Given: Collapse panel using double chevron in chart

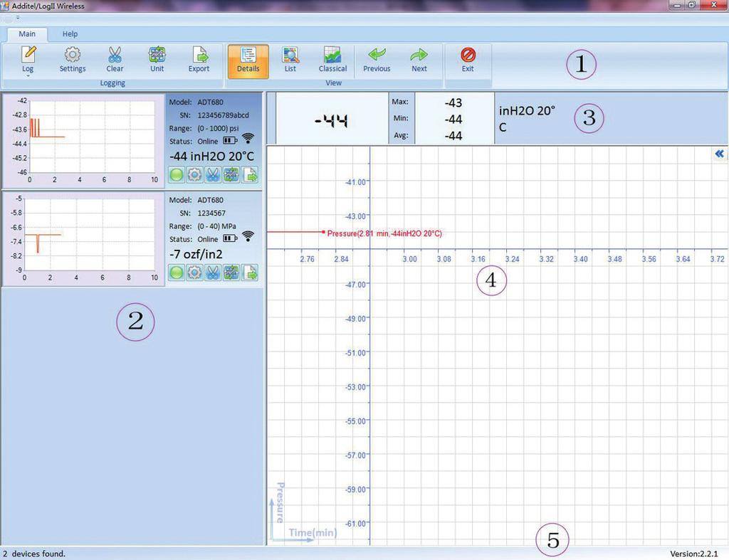Looking at the screenshot, I should pos(719,154).
